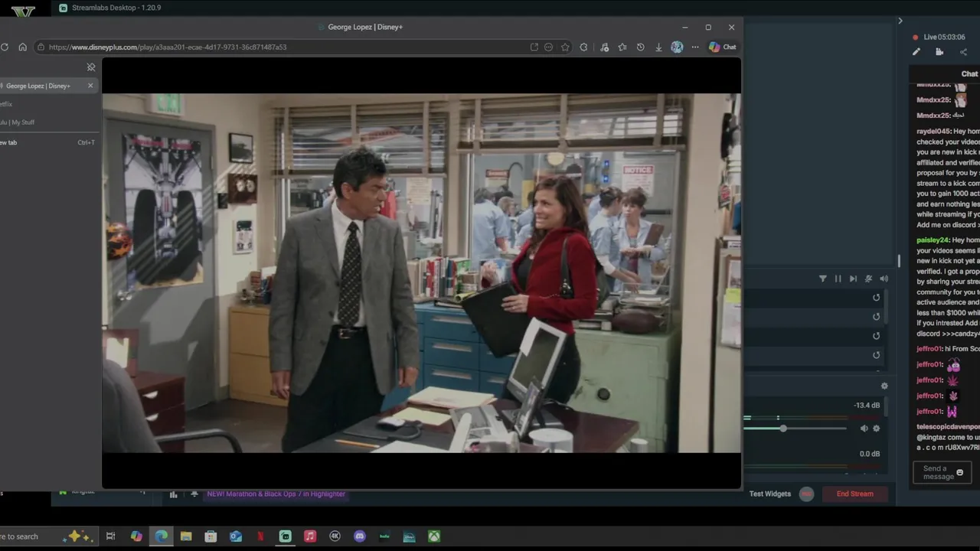Open Outlook from the taskbar
The image size is (980, 551).
tap(236, 536)
